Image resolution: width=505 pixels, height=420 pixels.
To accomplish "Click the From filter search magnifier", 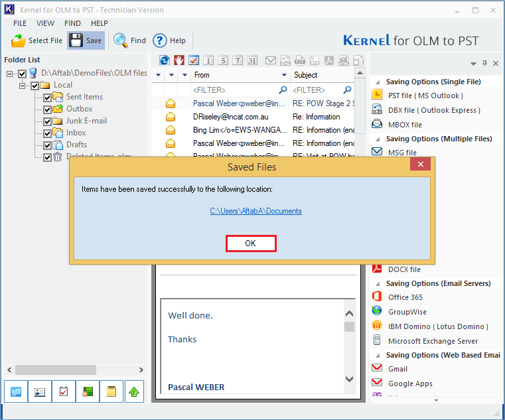I will (283, 90).
